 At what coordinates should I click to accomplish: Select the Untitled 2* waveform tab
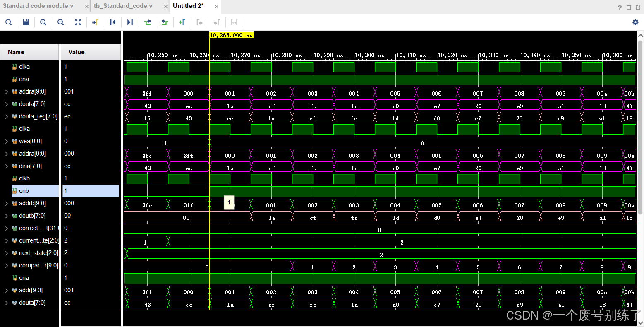(x=188, y=6)
